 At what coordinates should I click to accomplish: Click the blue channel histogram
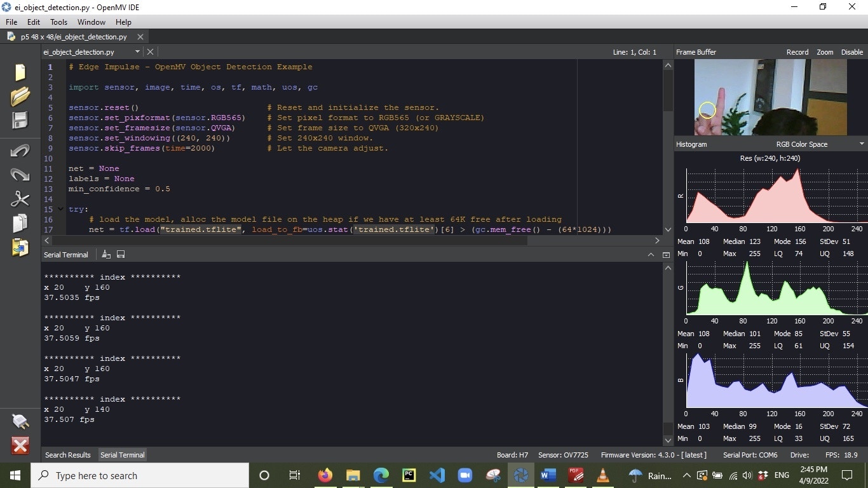pos(776,381)
